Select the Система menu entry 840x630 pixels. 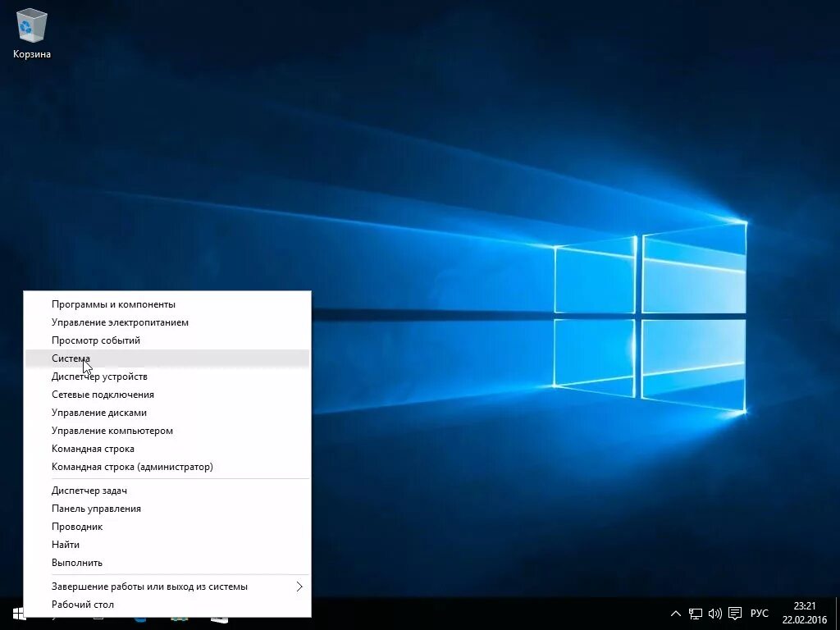(x=167, y=358)
